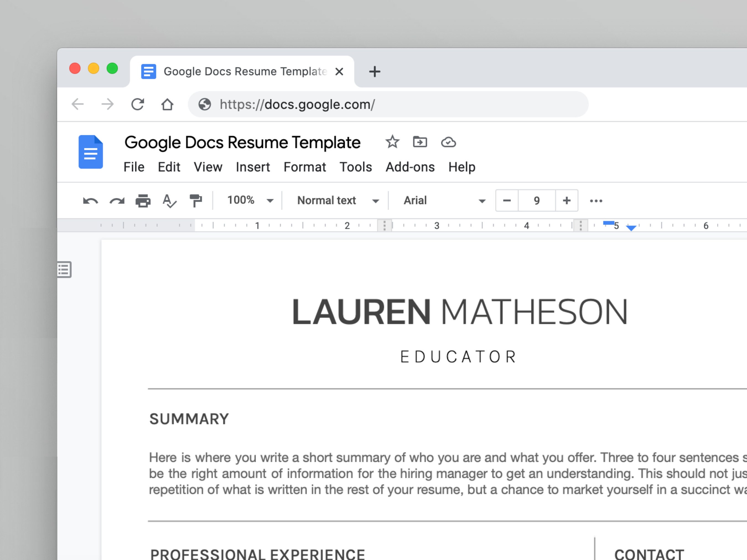Show more toolbar options via ellipsis
Viewport: 747px width, 560px height.
[596, 200]
